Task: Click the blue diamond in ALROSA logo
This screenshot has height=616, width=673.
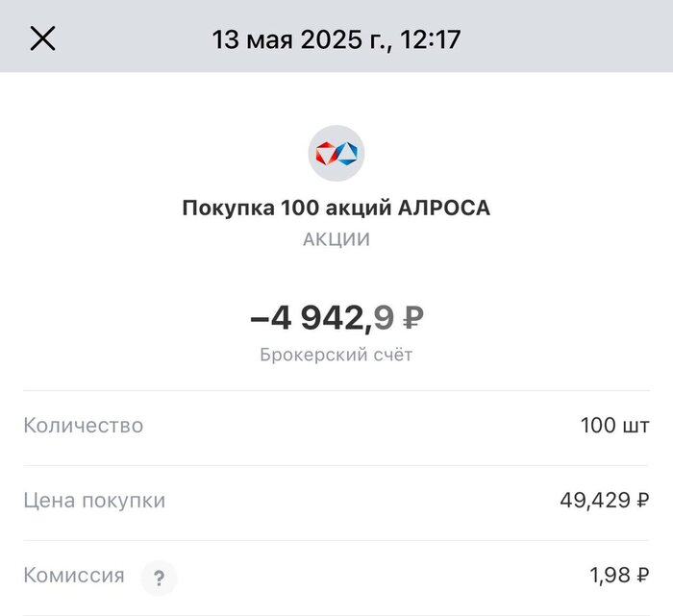Action: 347,154
